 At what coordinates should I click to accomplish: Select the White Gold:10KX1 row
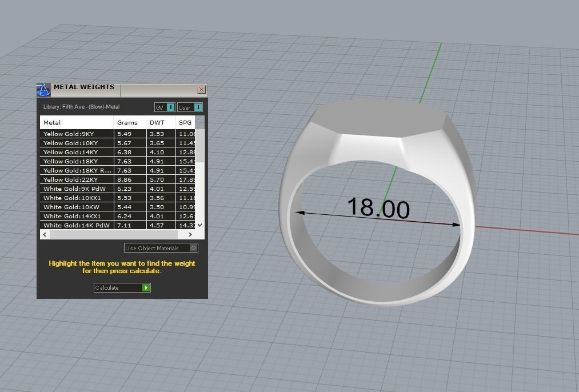point(117,198)
